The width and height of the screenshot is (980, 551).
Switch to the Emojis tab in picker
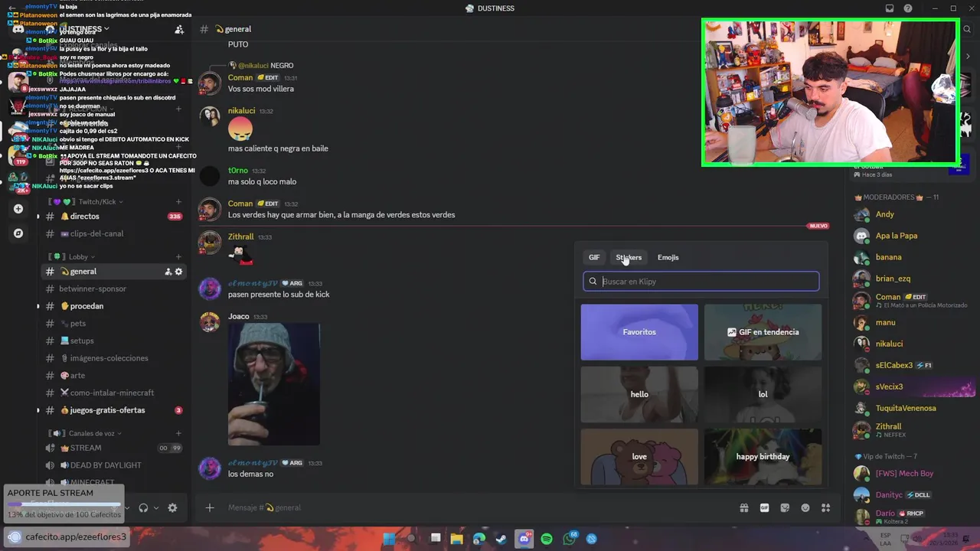668,257
